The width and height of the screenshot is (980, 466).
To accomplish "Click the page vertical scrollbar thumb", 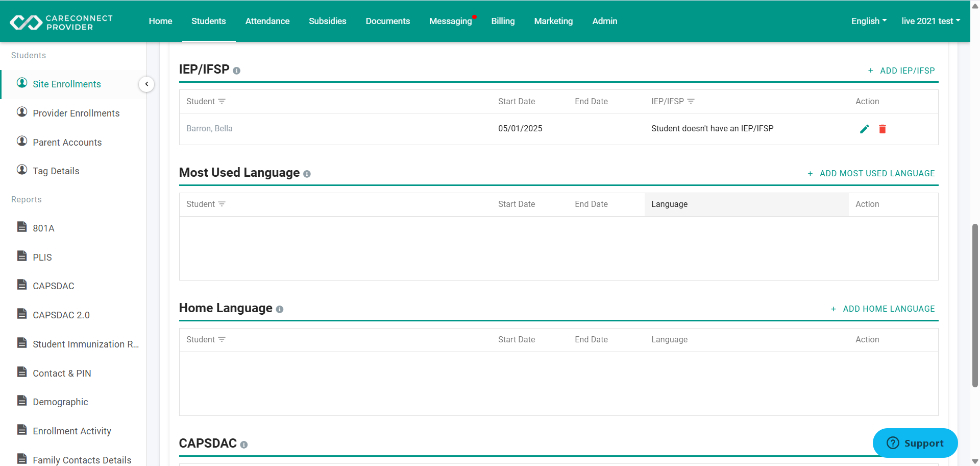I will [975, 305].
